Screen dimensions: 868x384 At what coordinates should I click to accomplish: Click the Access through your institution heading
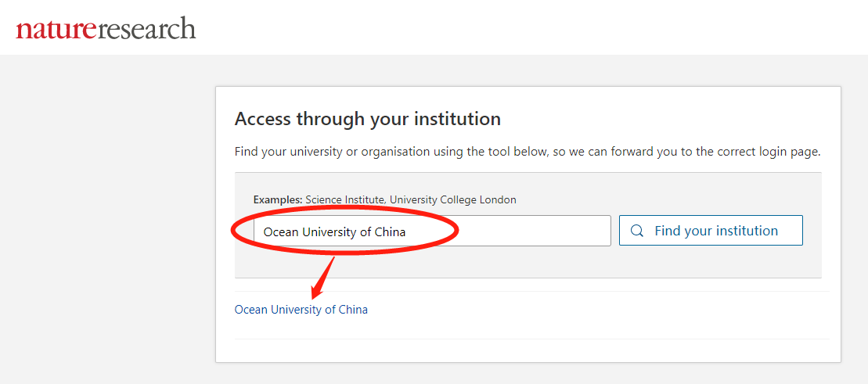[367, 119]
